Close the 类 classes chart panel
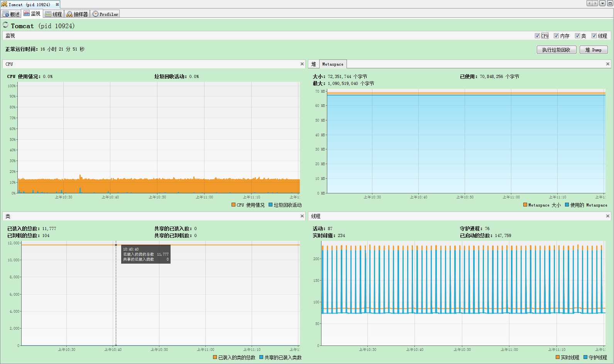This screenshot has height=364, width=614. (302, 216)
